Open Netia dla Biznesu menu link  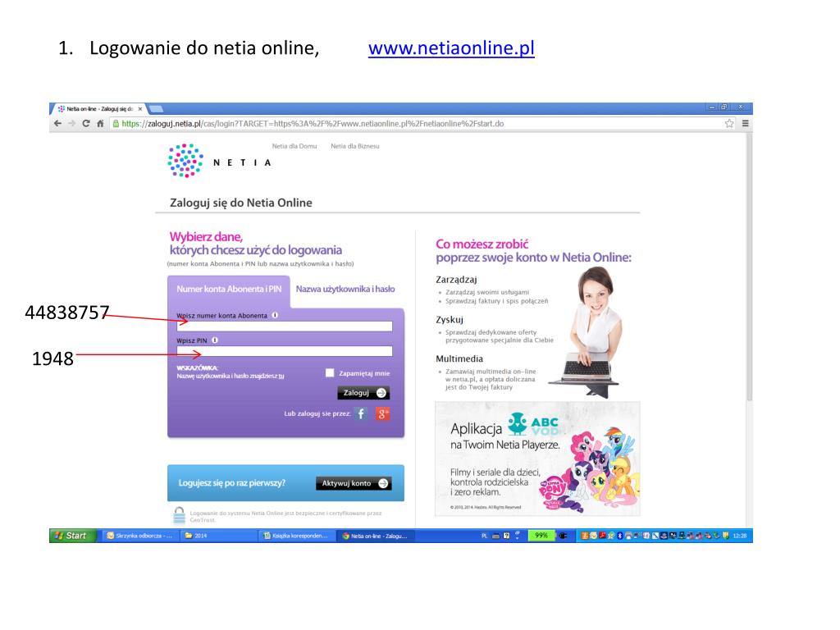[354, 146]
